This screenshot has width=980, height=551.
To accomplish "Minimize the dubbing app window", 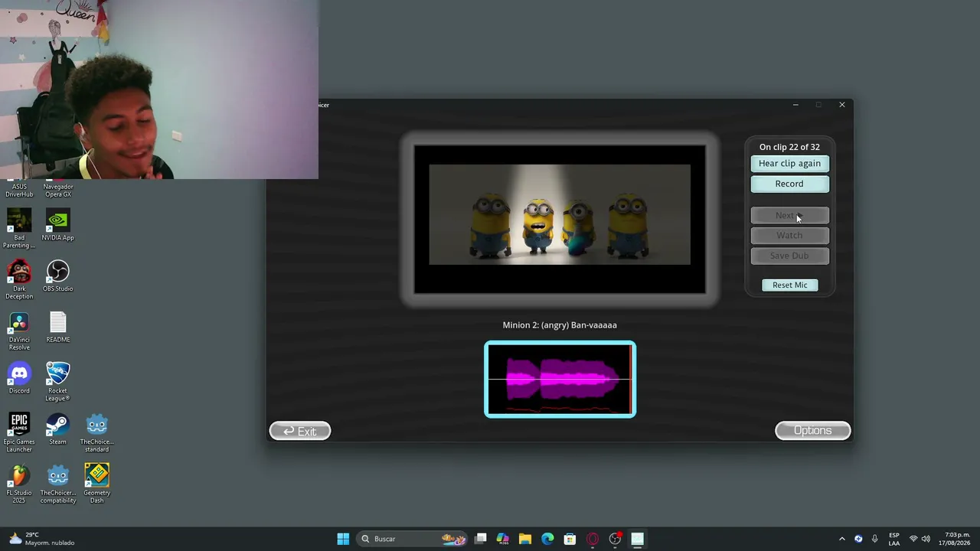I will (x=795, y=105).
